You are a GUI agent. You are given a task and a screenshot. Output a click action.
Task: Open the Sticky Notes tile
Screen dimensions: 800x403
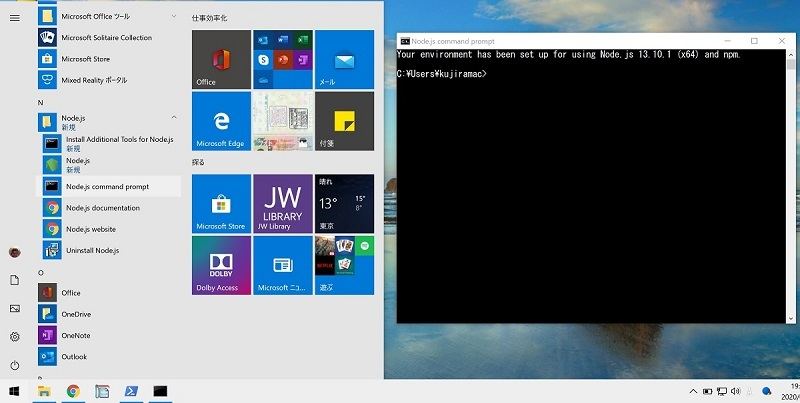click(344, 121)
